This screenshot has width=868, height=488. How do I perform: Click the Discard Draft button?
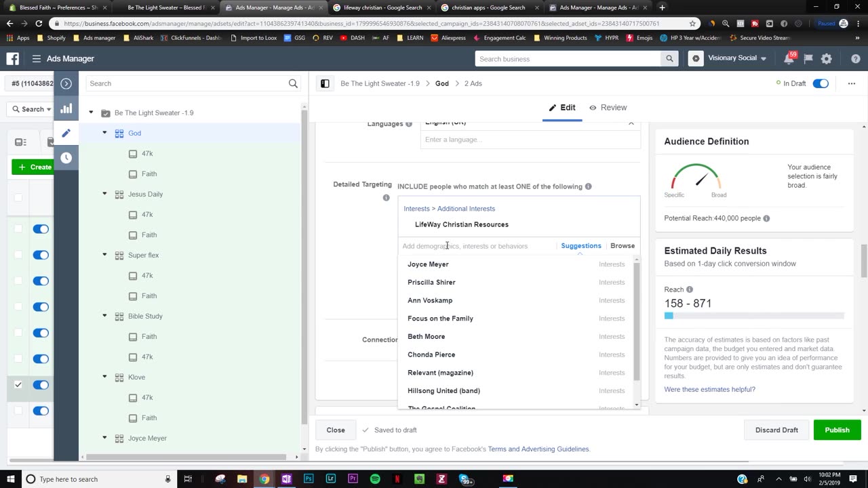click(x=776, y=430)
